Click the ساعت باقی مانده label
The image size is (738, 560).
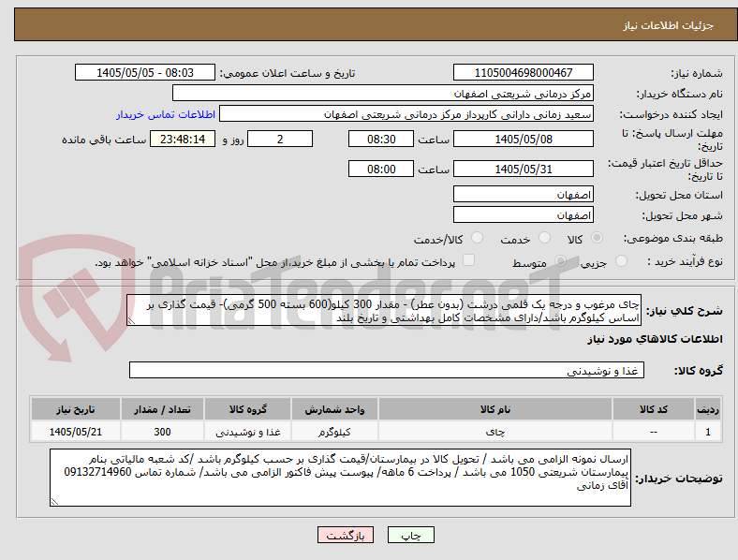[x=104, y=140]
